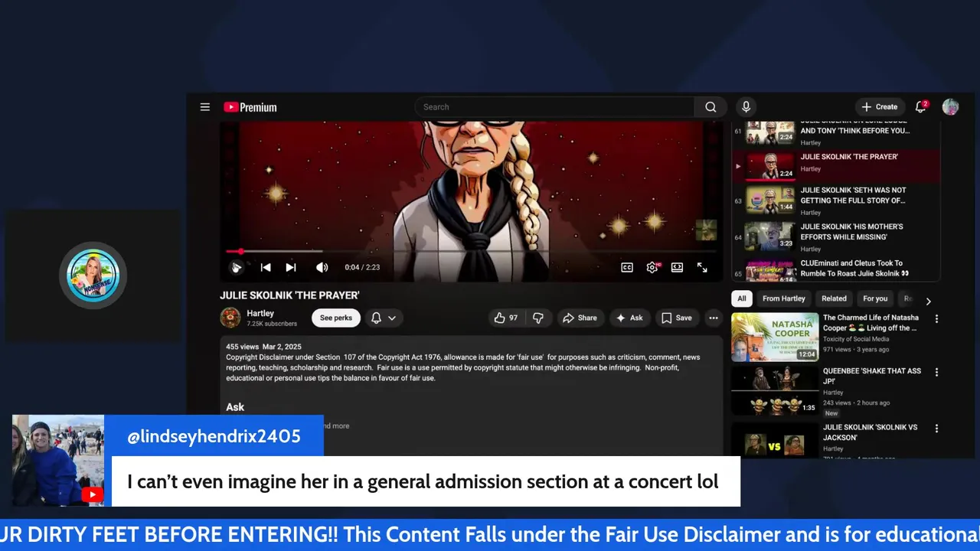Click the magnifier search button
The height and width of the screenshot is (551, 980).
pos(711,107)
